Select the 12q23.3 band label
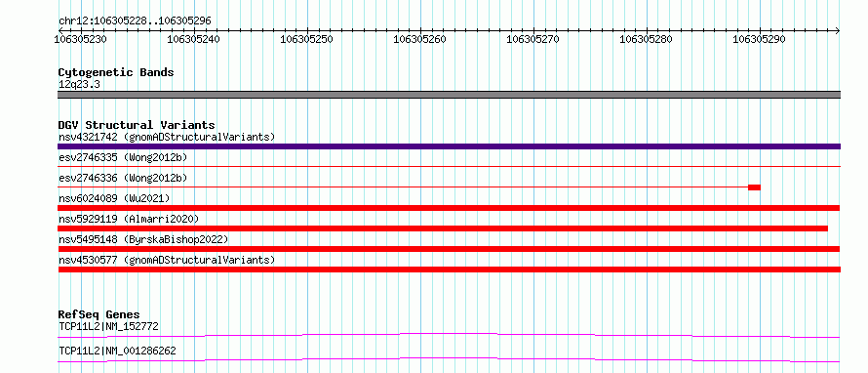868x373 pixels. 79,85
